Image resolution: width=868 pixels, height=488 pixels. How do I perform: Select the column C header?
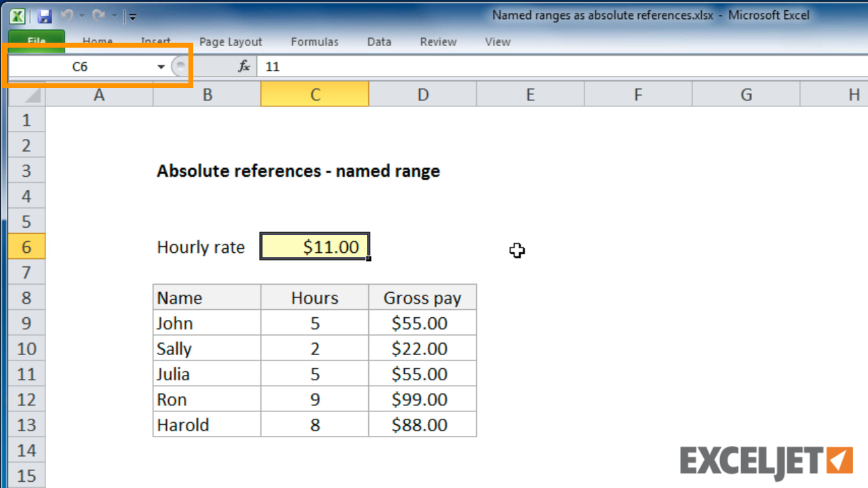314,94
